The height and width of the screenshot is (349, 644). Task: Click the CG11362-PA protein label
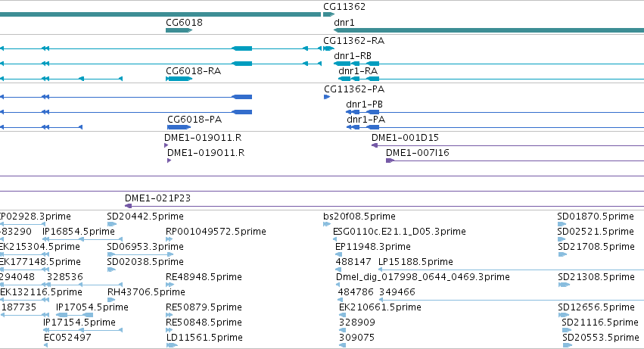[354, 89]
